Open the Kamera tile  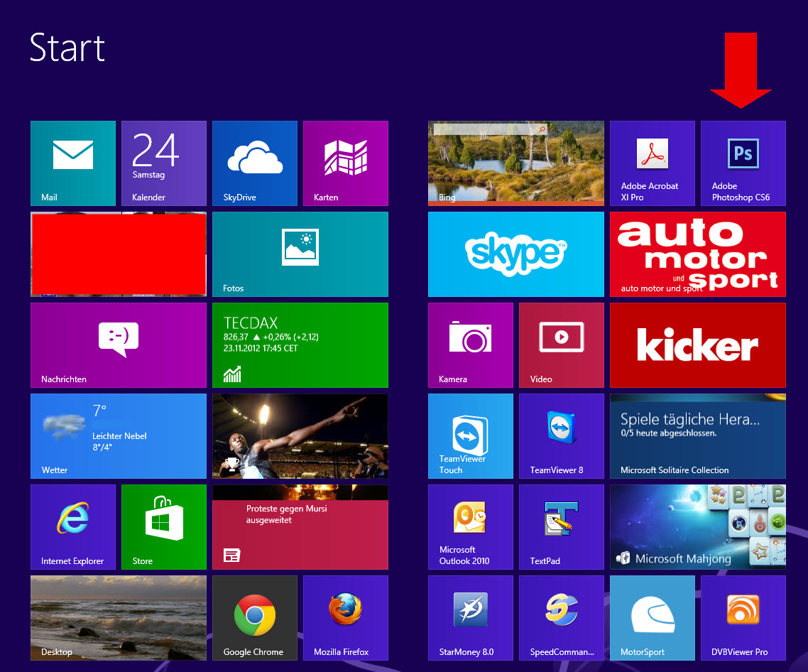point(471,345)
